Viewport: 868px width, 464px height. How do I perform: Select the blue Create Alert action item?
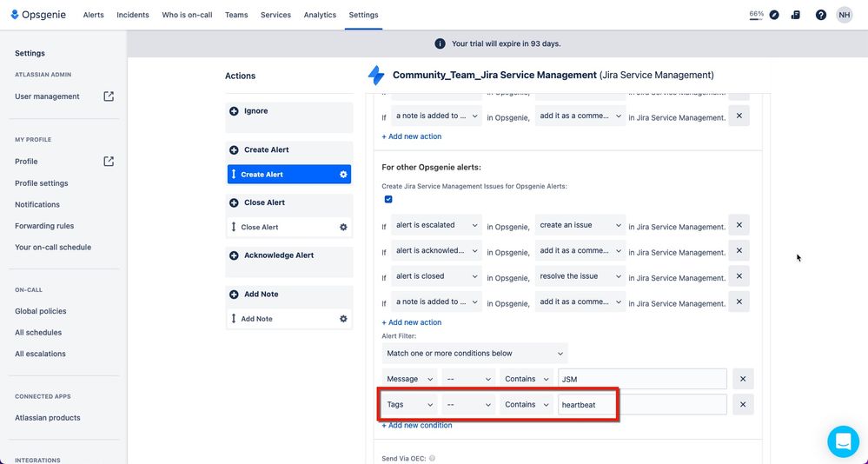[289, 175]
